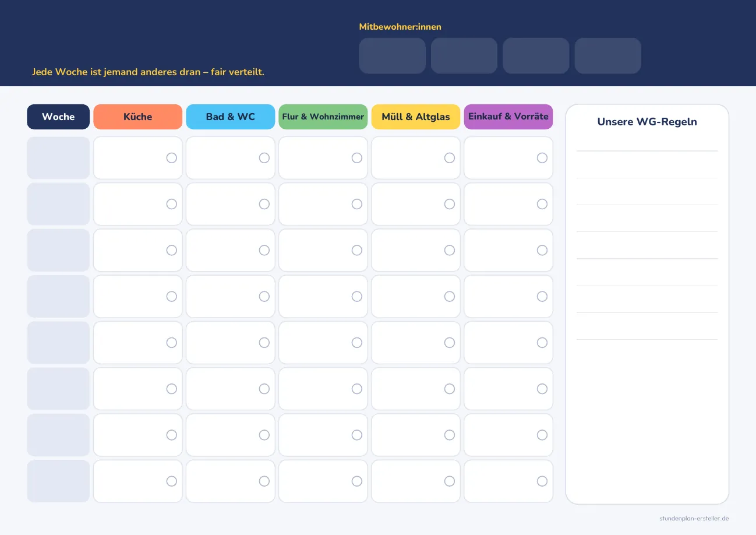Click the "Mitbewohner:innen" label
The width and height of the screenshot is (756, 535).
pyautogui.click(x=400, y=27)
